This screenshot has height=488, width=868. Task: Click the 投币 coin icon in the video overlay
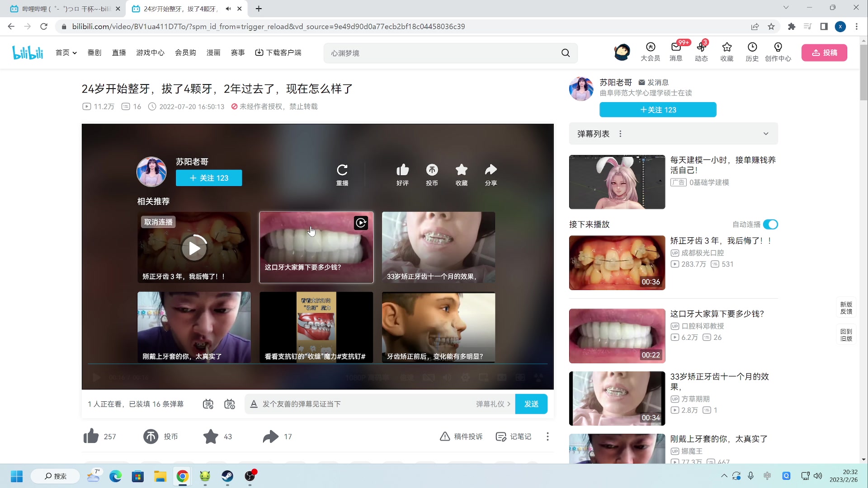tap(432, 170)
